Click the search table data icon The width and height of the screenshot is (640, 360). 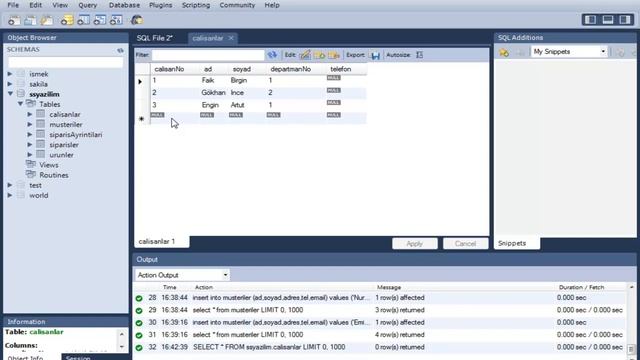[x=137, y=20]
